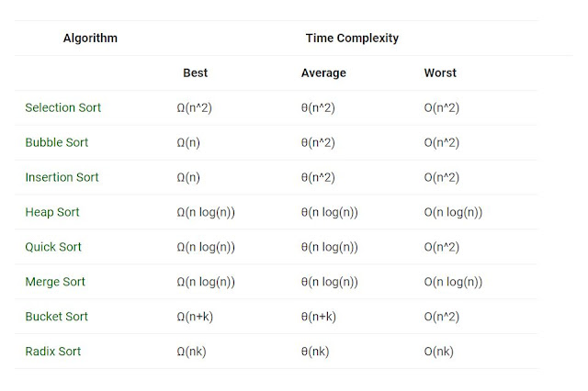
Task: Open the Heap Sort link
Action: pos(52,212)
